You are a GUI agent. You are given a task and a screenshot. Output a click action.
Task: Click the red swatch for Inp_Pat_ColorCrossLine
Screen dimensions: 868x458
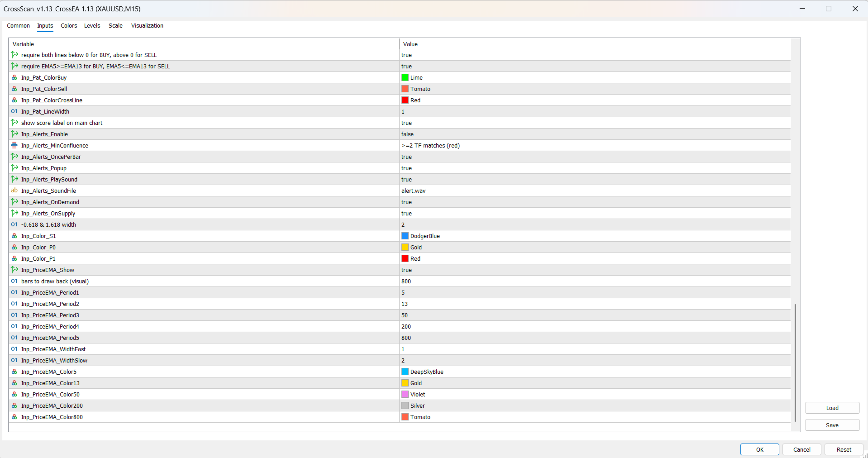click(405, 100)
